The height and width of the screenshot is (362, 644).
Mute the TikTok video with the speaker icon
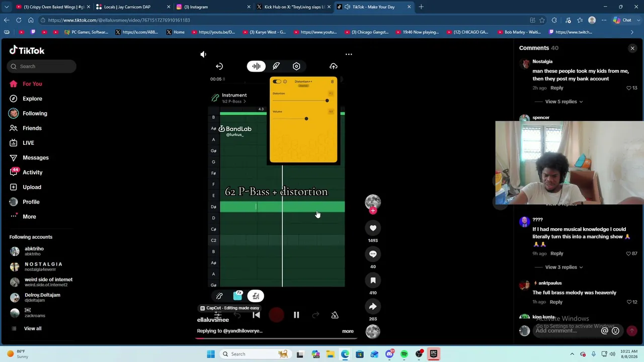[203, 54]
